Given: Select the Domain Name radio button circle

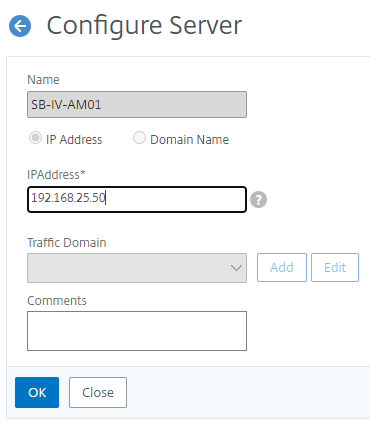Looking at the screenshot, I should point(139,138).
